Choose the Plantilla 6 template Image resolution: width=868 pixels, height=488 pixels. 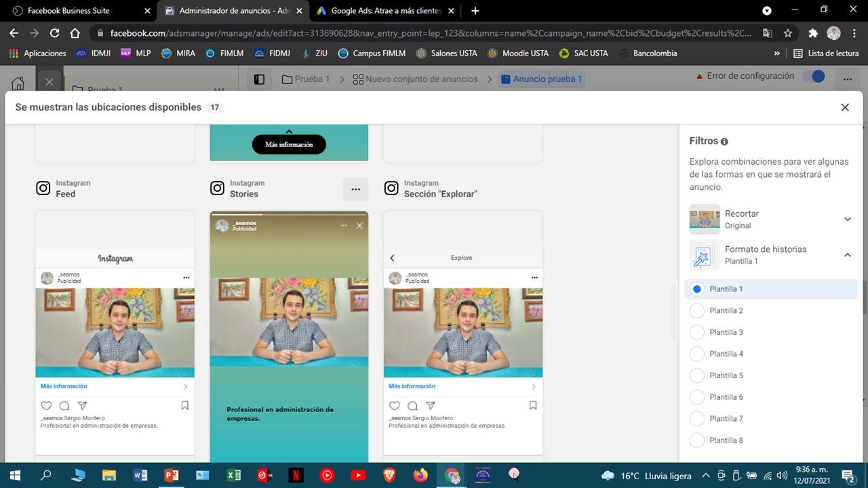(x=696, y=397)
